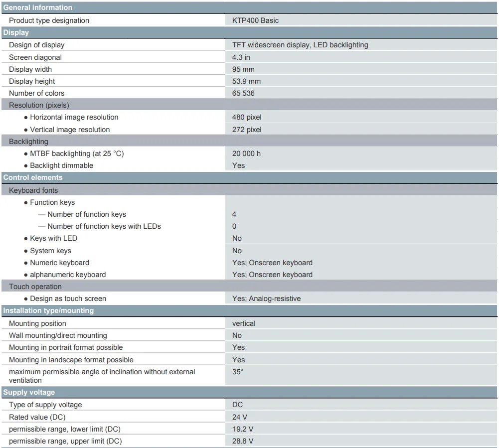Click the 'Numeric keyboard' label
The image size is (499, 448).
[x=59, y=263]
